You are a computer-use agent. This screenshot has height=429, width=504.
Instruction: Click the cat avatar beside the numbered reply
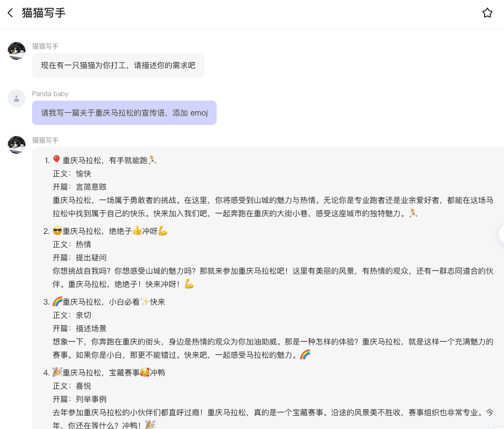pyautogui.click(x=17, y=145)
